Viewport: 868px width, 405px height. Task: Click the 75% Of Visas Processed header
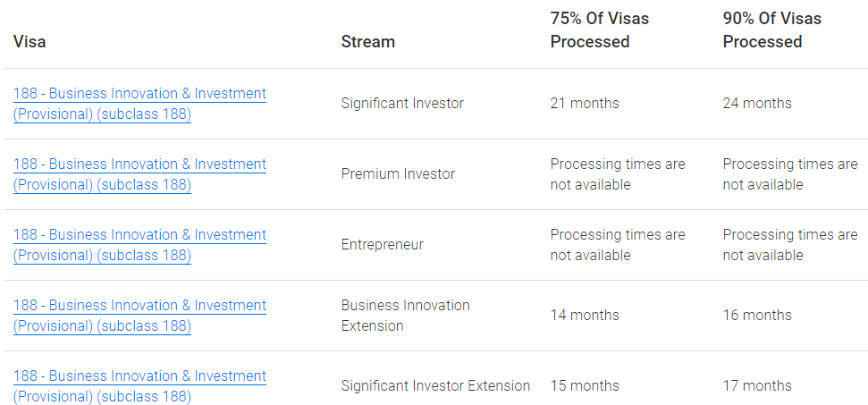pyautogui.click(x=600, y=30)
